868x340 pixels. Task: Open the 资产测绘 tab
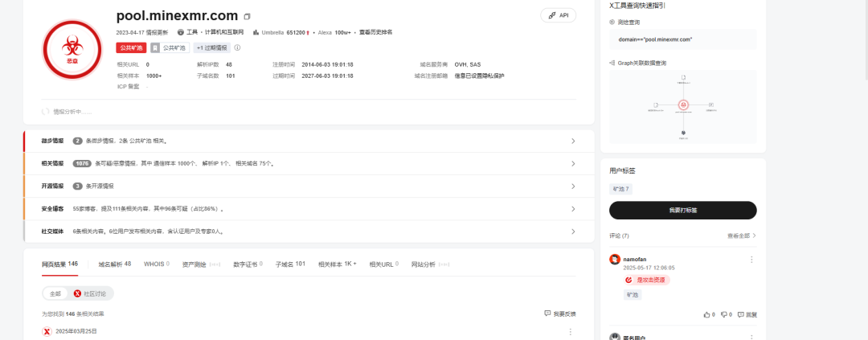coord(202,264)
